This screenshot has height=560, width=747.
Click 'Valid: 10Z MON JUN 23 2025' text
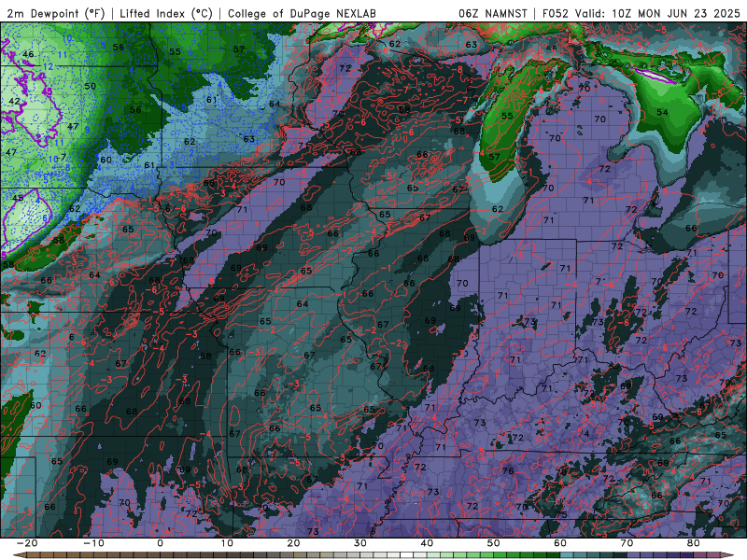(x=657, y=13)
